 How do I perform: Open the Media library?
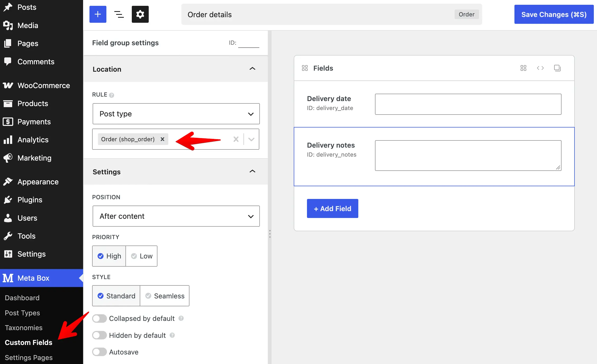click(42, 25)
